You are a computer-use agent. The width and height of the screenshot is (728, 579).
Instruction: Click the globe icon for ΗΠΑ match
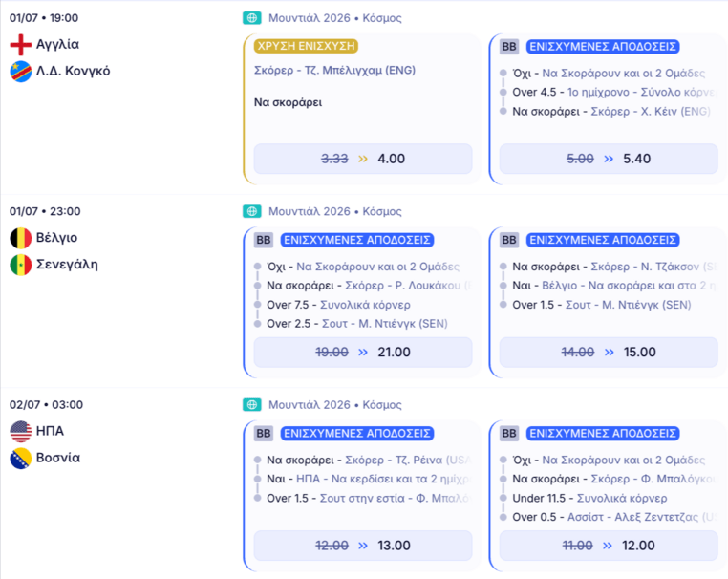tap(251, 405)
